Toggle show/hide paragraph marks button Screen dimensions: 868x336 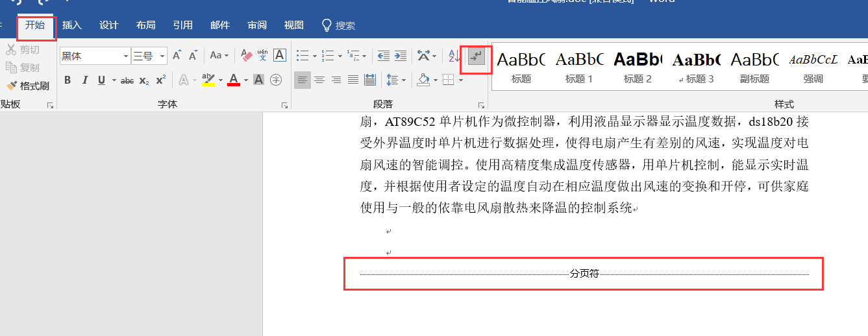(x=477, y=56)
